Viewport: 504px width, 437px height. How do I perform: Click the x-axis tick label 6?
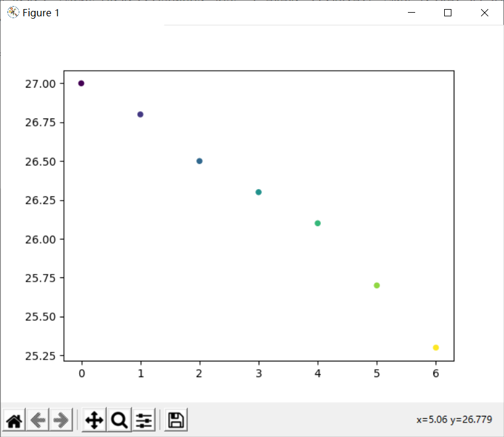tap(436, 374)
